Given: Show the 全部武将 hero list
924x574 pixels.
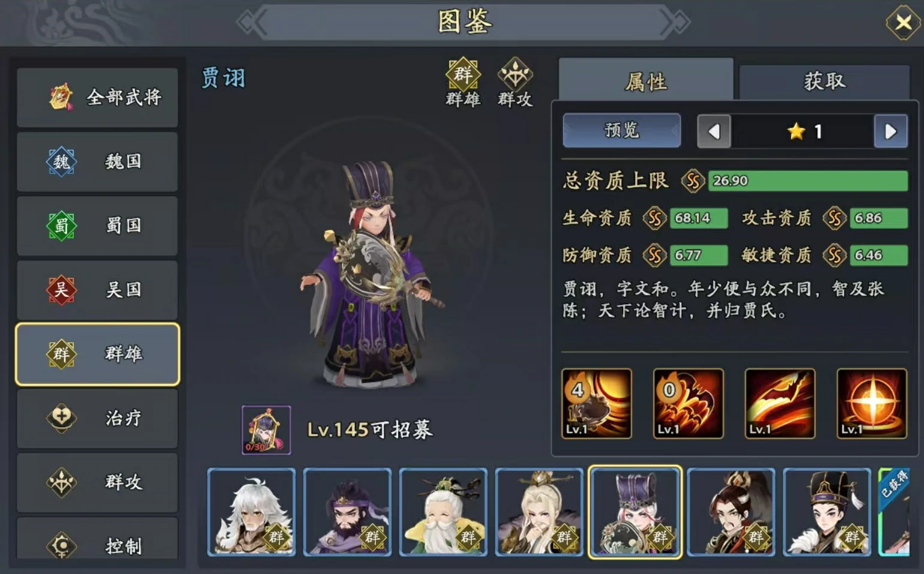Looking at the screenshot, I should 97,97.
